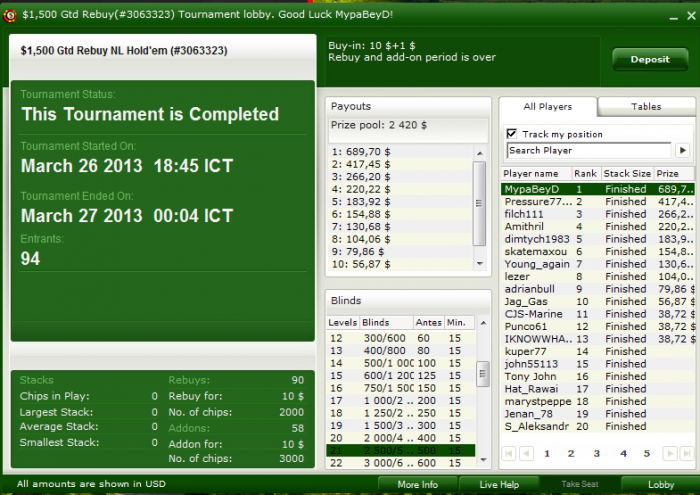Switch to the All Players tab
This screenshot has width=700, height=495.
(548, 107)
